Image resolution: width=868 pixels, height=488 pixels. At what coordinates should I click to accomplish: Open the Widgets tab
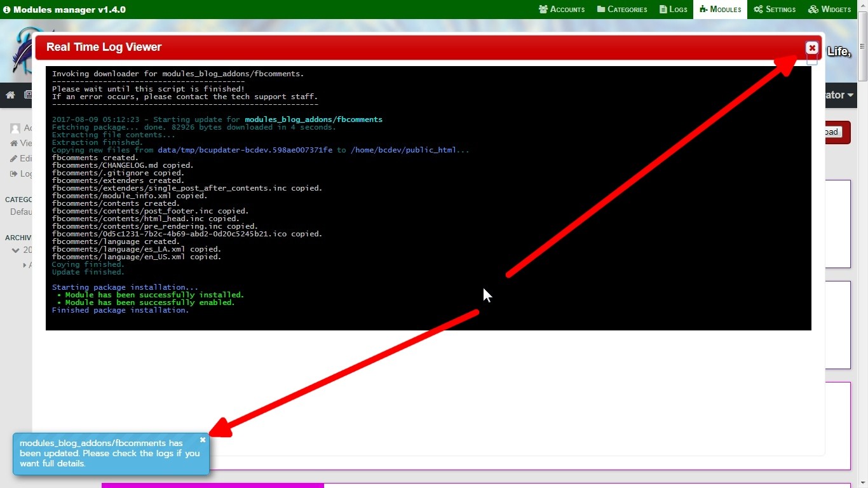pyautogui.click(x=829, y=10)
